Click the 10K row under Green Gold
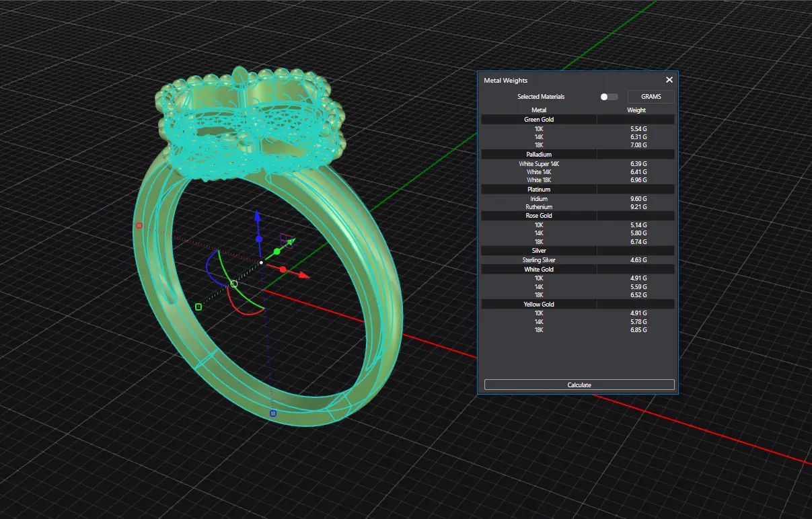 578,128
